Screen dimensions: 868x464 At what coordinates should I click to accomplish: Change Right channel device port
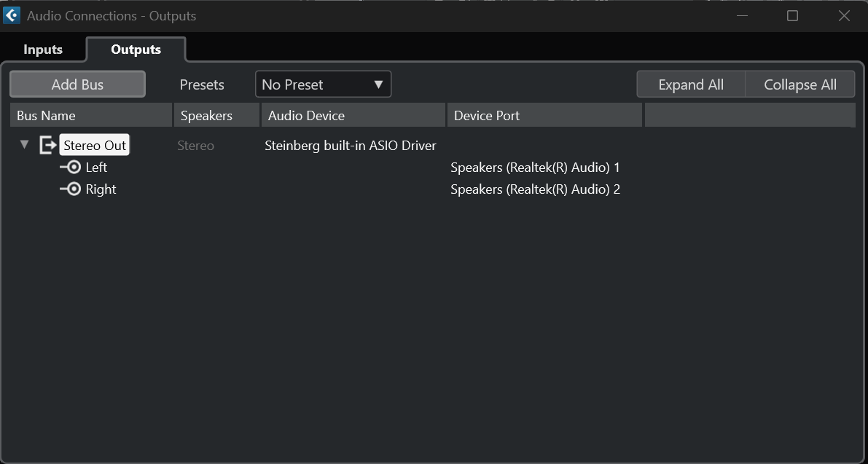pyautogui.click(x=535, y=189)
